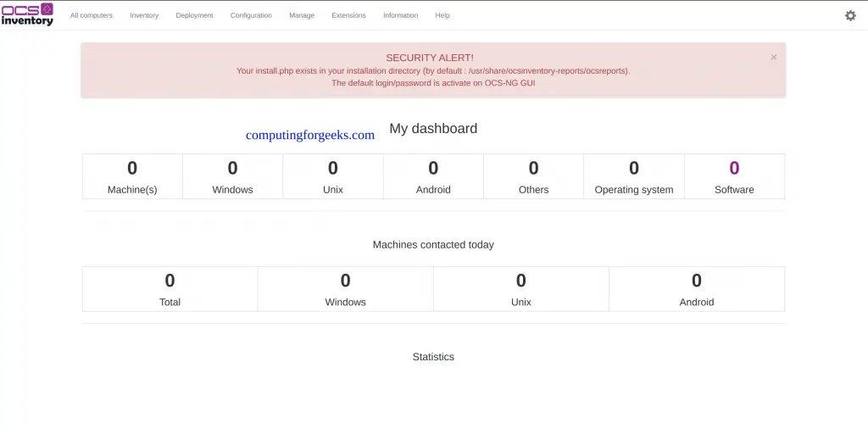
Task: Click the OCS Inventory logo
Action: point(27,14)
